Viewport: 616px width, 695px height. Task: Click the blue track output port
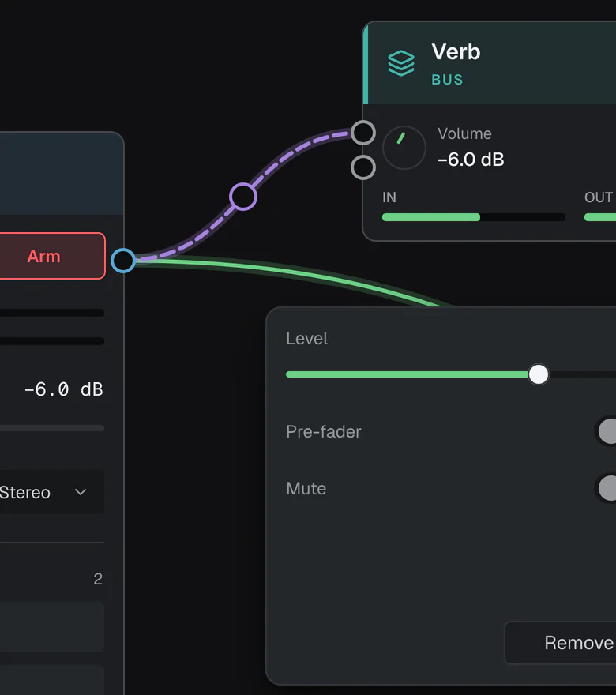tap(123, 261)
